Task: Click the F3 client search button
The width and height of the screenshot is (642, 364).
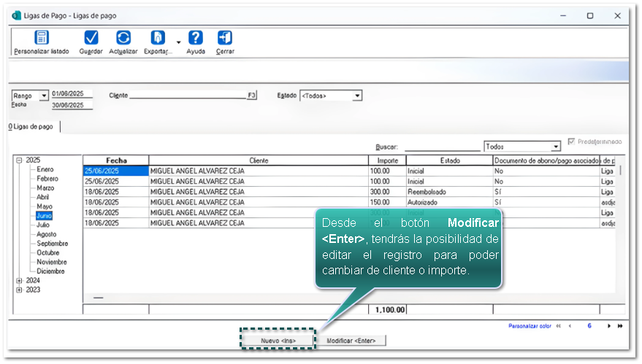Action: coord(252,96)
